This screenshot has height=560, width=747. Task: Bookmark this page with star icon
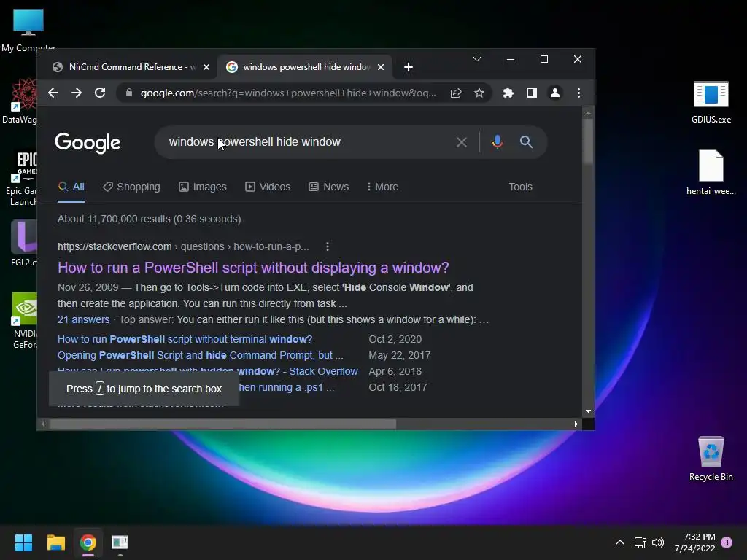479,93
